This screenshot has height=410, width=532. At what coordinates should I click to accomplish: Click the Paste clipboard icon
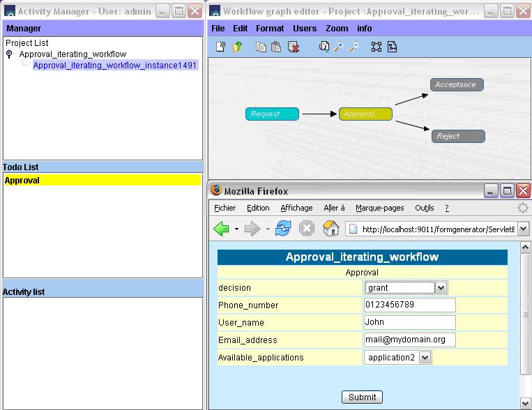[276, 47]
